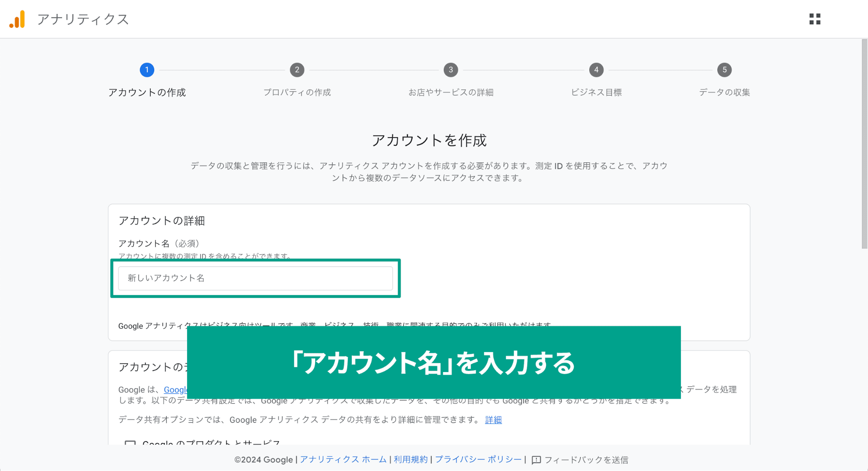Open the Google apps grid icon
Viewport: 868px width, 471px height.
(x=815, y=19)
